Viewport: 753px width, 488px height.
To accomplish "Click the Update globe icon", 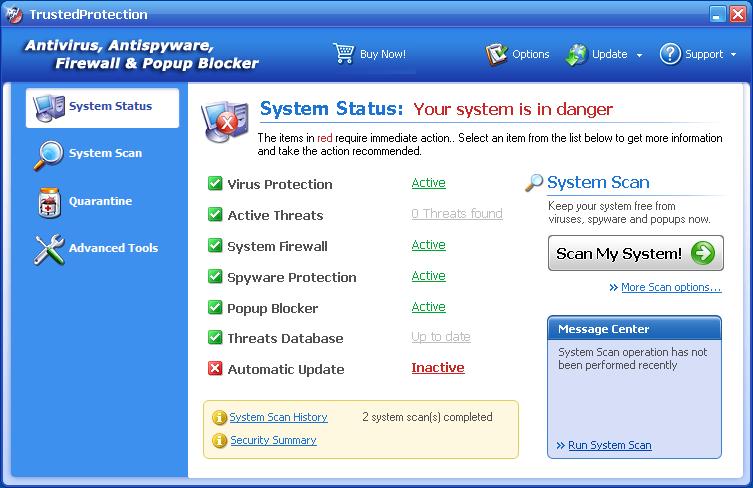I will point(576,54).
